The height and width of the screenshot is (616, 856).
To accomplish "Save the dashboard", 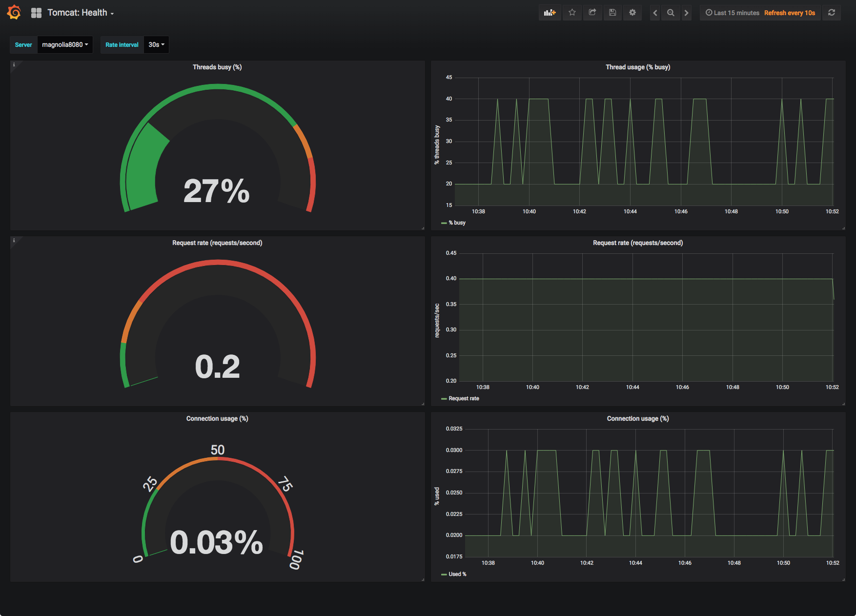I will (x=612, y=13).
